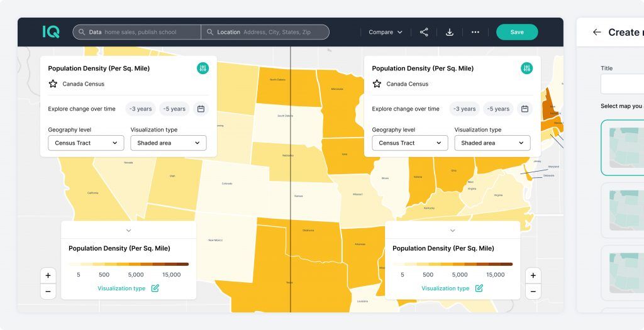
Task: Click the download icon in top bar
Action: click(x=450, y=32)
